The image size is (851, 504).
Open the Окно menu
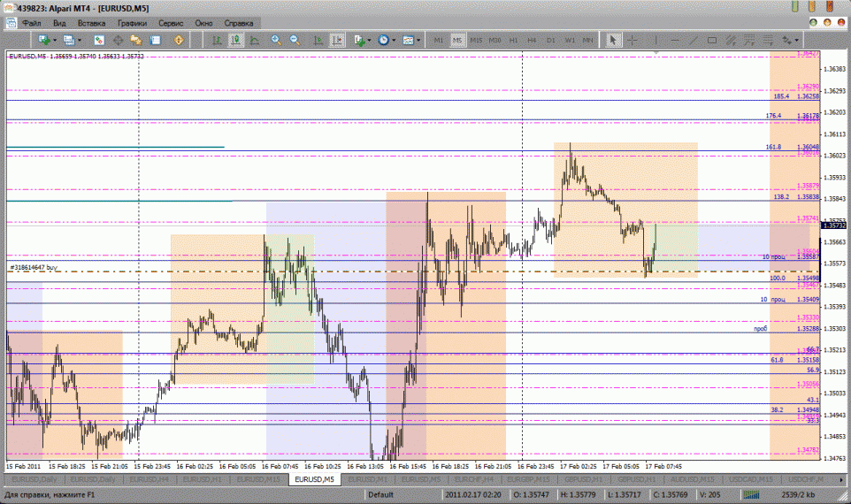click(203, 23)
